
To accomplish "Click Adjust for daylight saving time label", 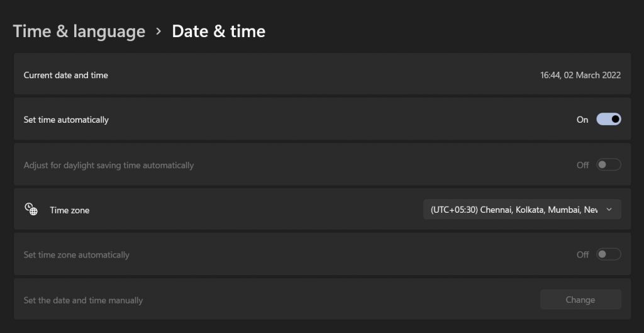I will 109,165.
